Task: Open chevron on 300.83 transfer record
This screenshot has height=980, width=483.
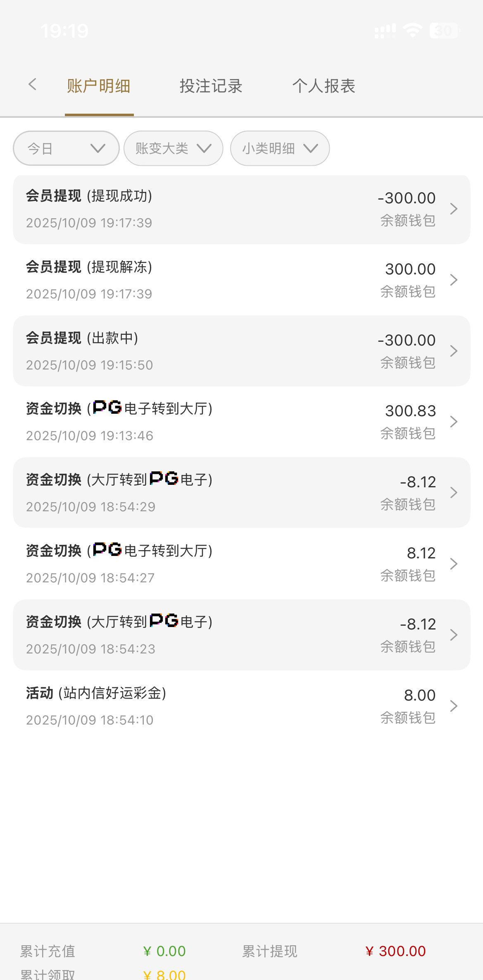Action: [x=454, y=422]
